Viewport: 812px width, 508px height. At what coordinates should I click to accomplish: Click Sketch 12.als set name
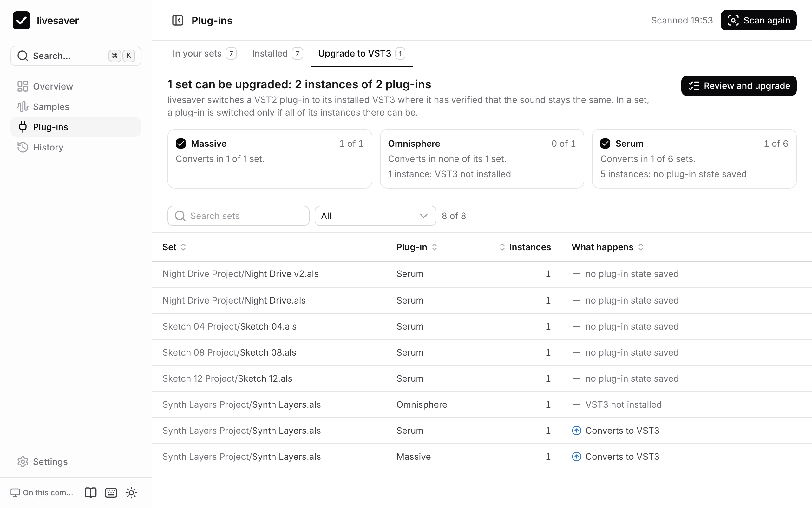point(265,379)
